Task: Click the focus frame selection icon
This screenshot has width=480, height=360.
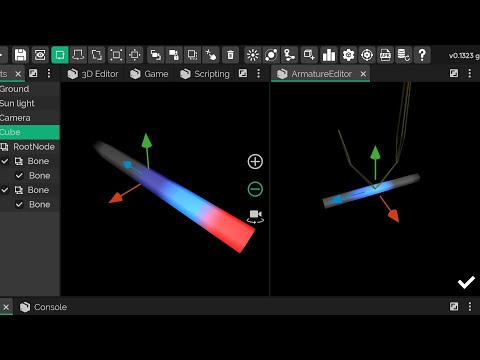Action: click(x=116, y=55)
